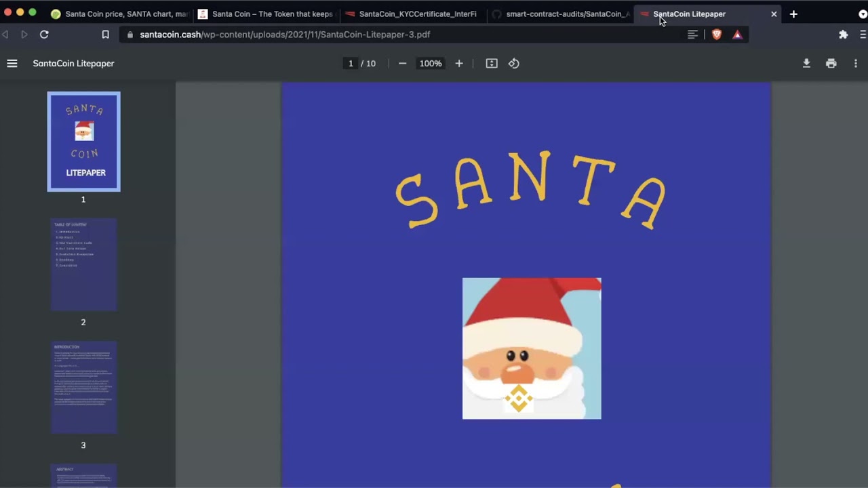The image size is (868, 488).
Task: Rotate the PDF counterclockwise
Action: point(514,63)
